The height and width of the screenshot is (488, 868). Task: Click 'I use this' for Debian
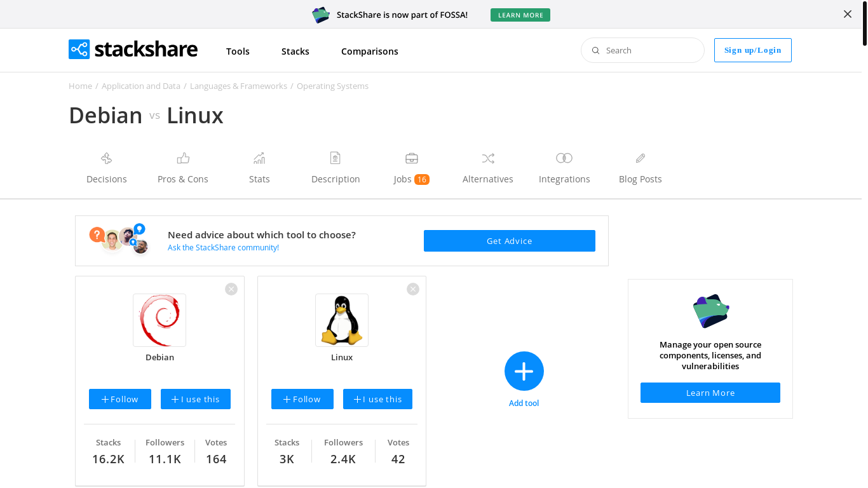click(x=196, y=399)
